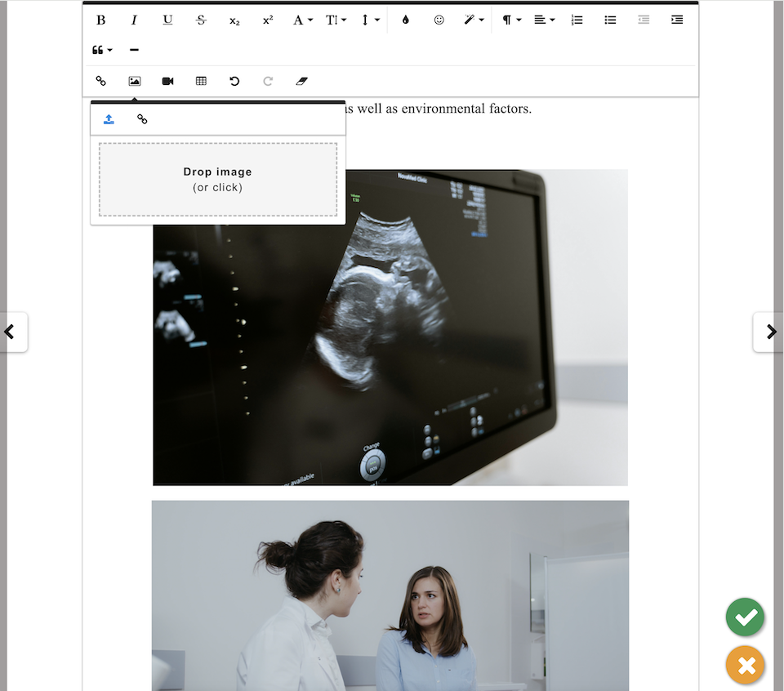Open the text color dropdown
This screenshot has height=691, width=784.
pos(302,20)
